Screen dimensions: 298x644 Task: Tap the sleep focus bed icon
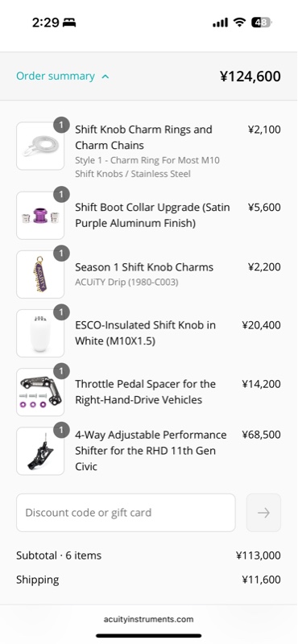point(69,23)
